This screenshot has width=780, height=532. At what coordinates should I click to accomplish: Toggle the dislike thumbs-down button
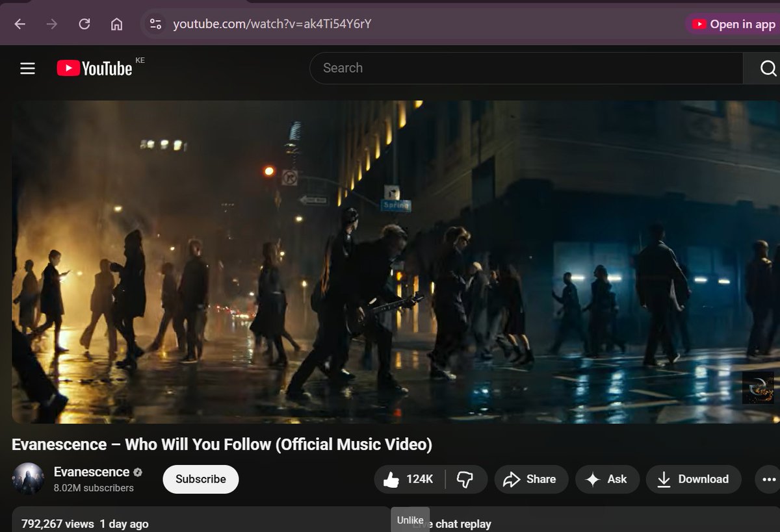coord(466,479)
